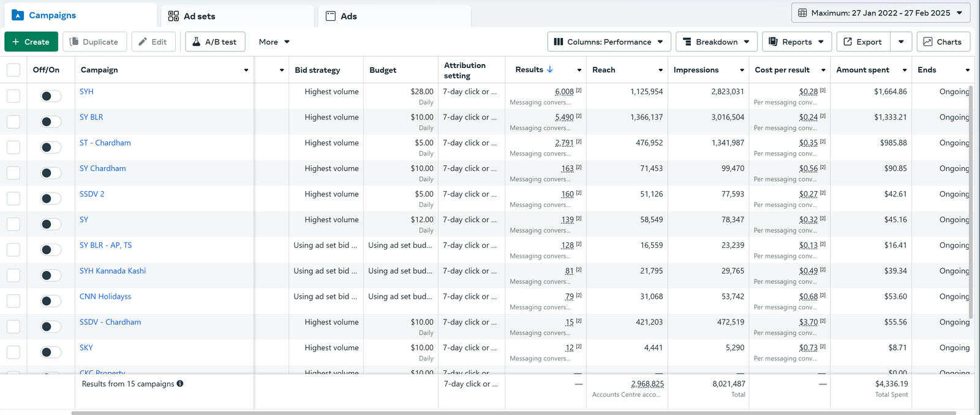Expand the Columns: Performance dropdown
The height and width of the screenshot is (415, 980).
(x=609, y=42)
